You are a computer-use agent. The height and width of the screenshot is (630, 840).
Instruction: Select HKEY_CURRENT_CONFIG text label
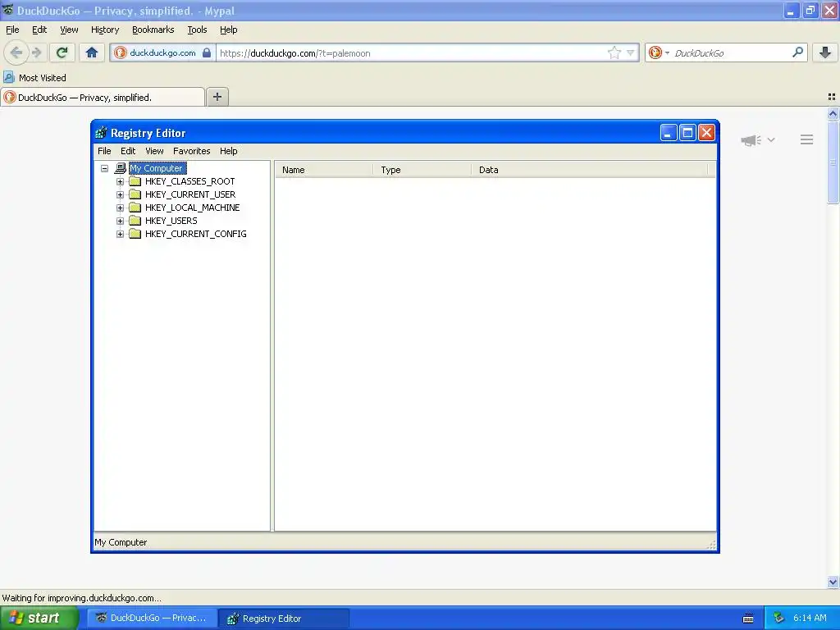pyautogui.click(x=195, y=234)
